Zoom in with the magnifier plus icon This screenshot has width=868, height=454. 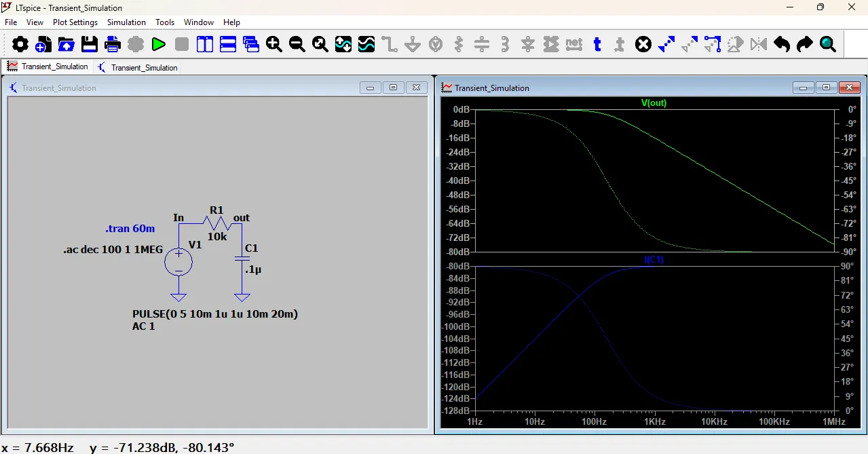click(274, 45)
